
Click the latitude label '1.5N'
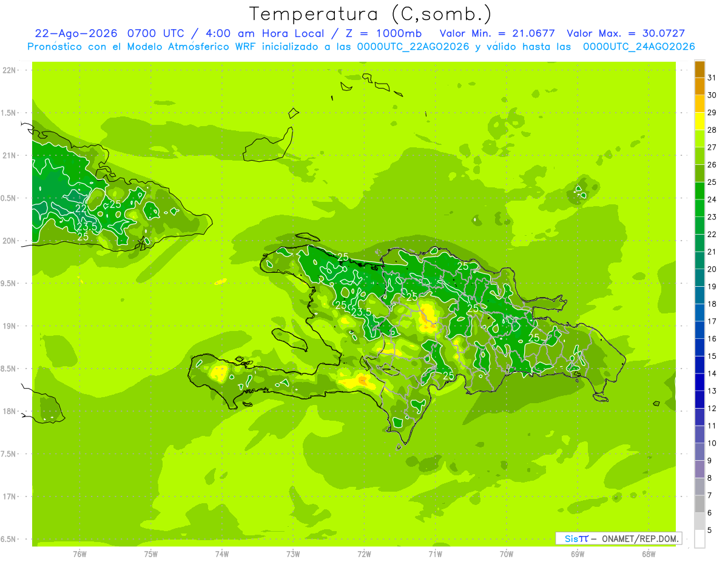pyautogui.click(x=10, y=113)
